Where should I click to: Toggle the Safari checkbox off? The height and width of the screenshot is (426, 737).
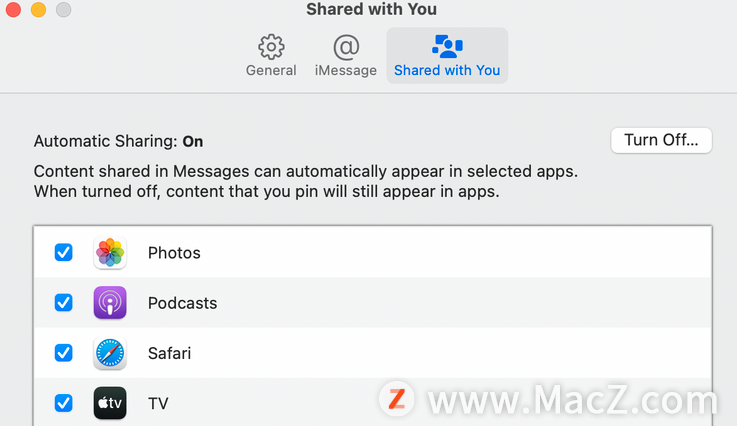[x=63, y=353]
